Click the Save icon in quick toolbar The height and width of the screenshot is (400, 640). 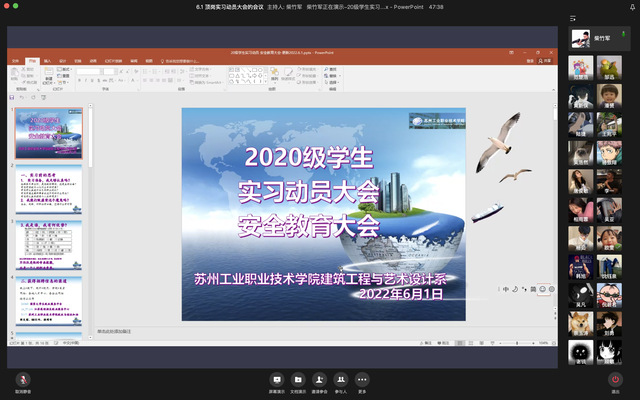(x=12, y=97)
